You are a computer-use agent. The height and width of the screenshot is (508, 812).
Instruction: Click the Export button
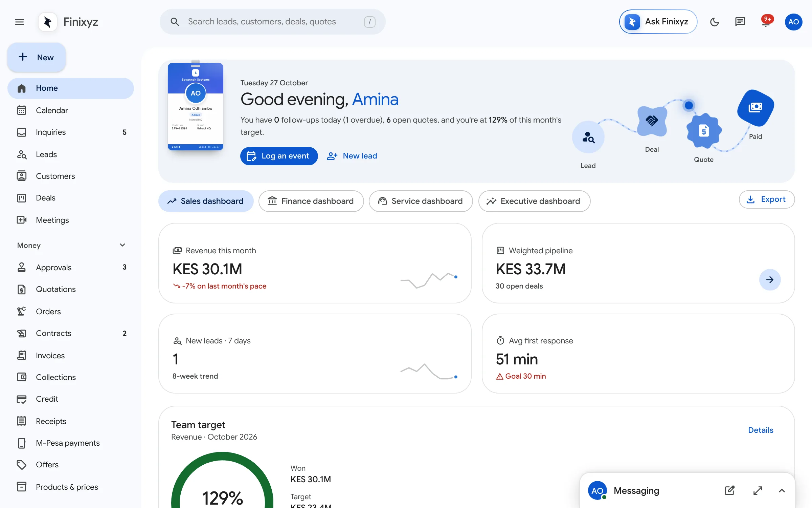click(767, 199)
